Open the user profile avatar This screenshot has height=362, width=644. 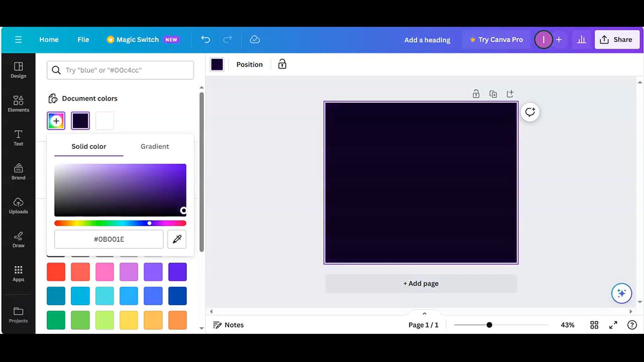[x=543, y=40]
